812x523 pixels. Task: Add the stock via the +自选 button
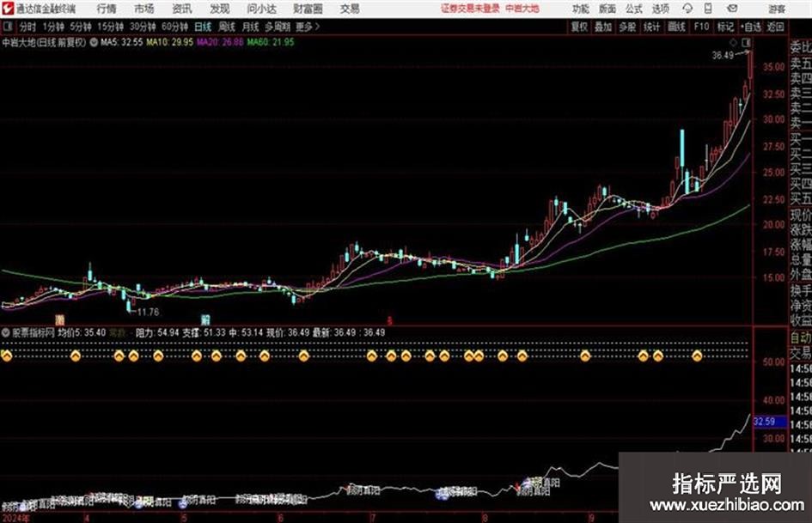(751, 27)
